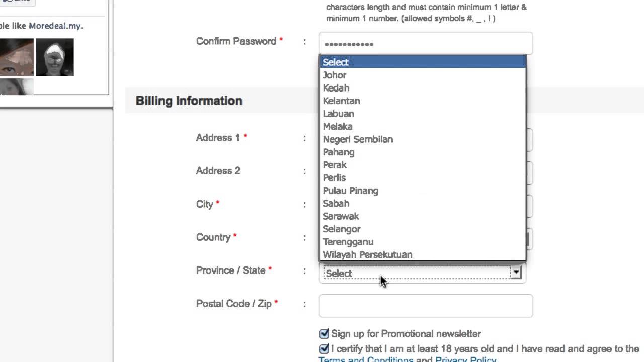Focus the Confirm Password field
Viewport: 644px width, 362px height.
coord(426,44)
